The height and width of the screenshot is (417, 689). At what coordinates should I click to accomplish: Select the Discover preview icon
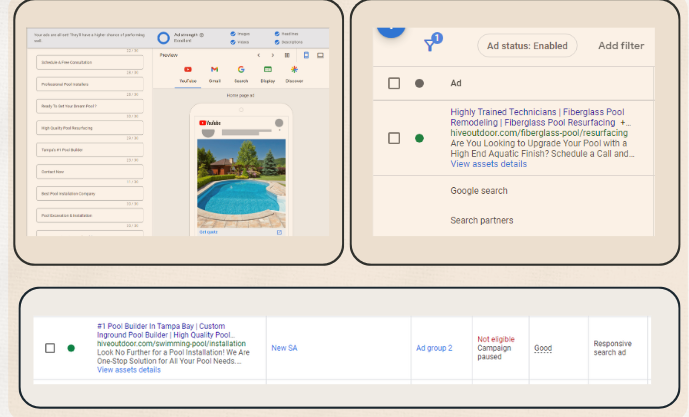(x=294, y=69)
